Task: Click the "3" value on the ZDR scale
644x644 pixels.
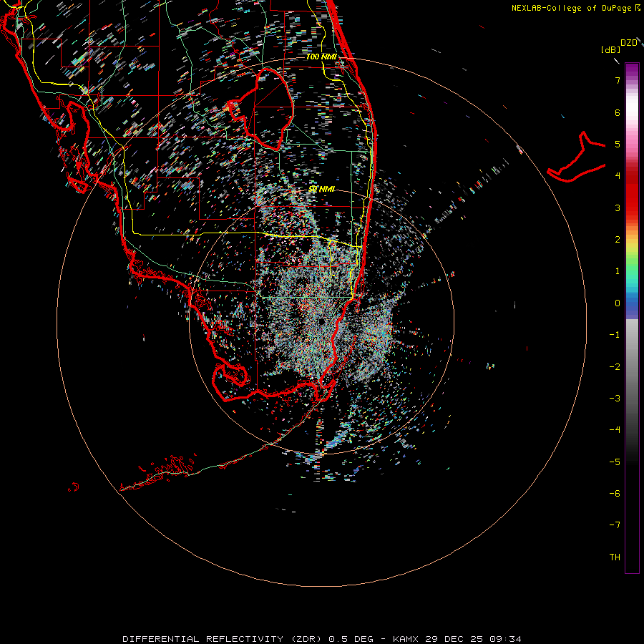Action: point(618,208)
